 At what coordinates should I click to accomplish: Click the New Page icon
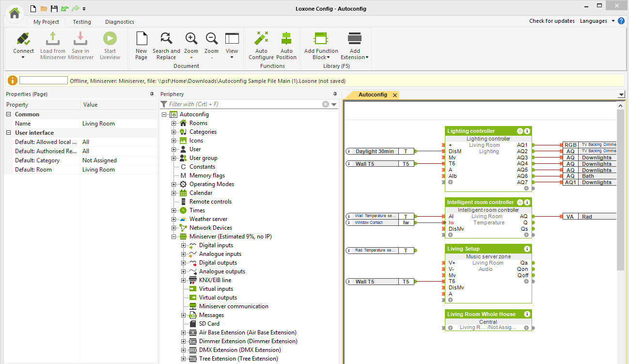coord(142,39)
